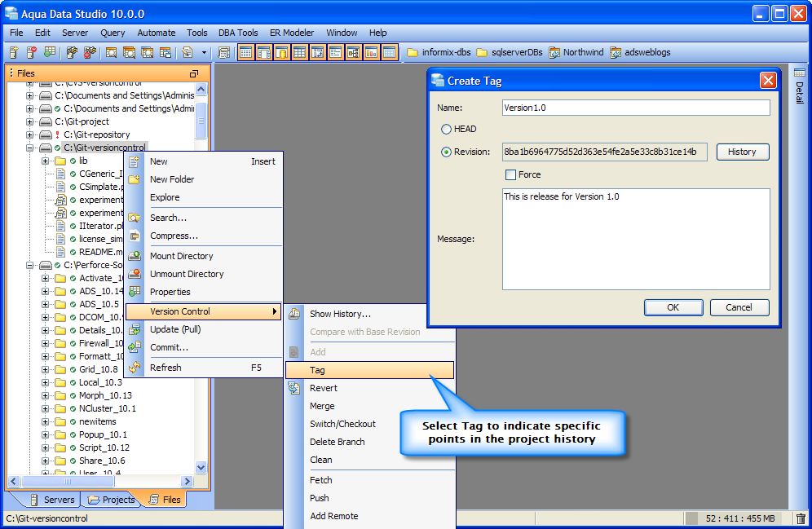
Task: Click the connect server plug toolbar icon
Action: (x=72, y=52)
